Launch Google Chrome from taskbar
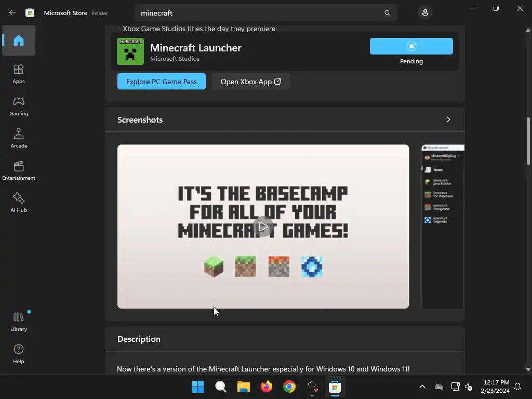 coord(289,387)
